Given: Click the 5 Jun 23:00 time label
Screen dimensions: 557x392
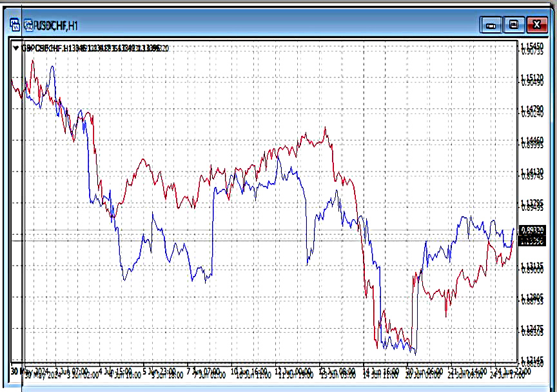Looking at the screenshot, I should click(159, 371).
